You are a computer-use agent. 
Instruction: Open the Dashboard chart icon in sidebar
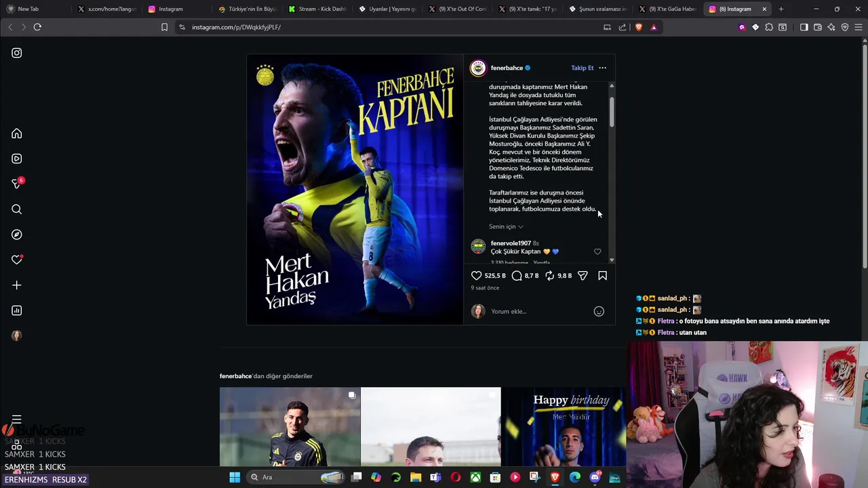pos(17,310)
